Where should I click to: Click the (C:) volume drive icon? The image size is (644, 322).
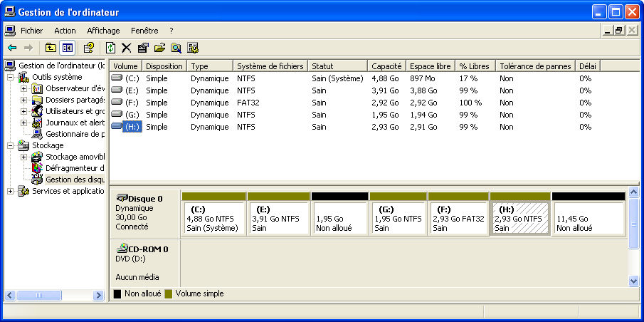(x=117, y=78)
